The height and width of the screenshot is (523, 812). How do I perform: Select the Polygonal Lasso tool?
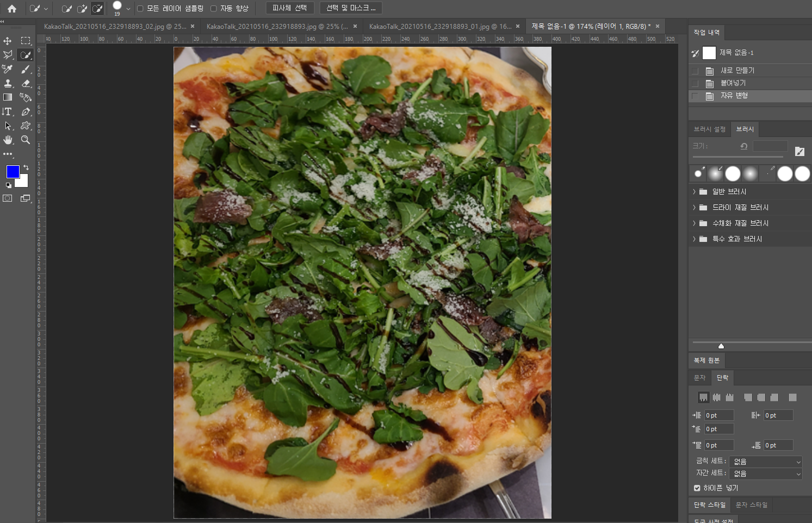(x=8, y=55)
